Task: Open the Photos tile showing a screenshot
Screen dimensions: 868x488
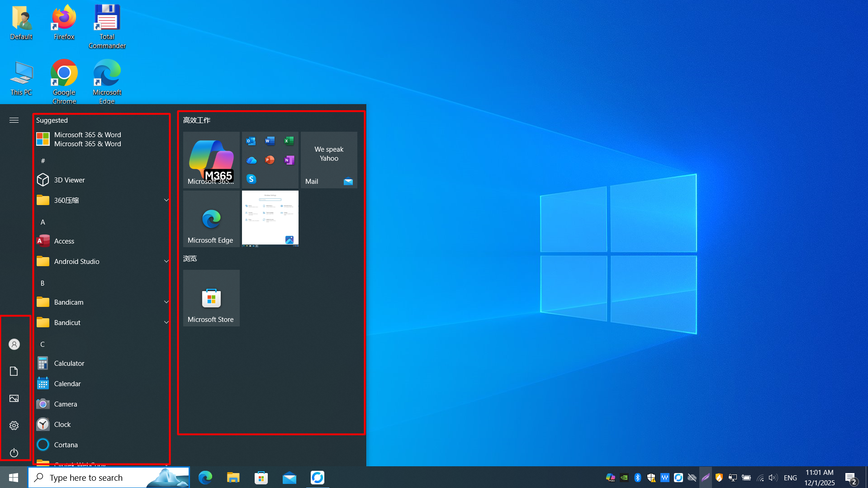Action: (x=270, y=219)
